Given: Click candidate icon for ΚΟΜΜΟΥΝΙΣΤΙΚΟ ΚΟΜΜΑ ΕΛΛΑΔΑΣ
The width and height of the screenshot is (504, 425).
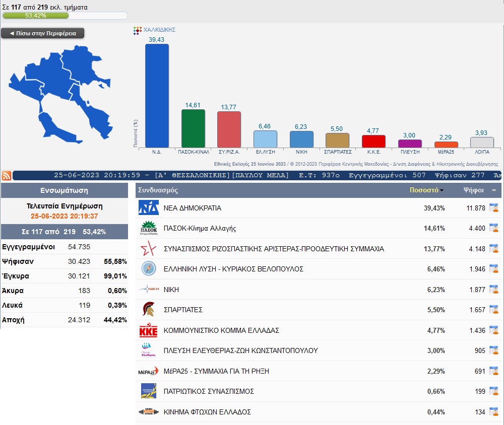Looking at the screenshot, I should [x=493, y=330].
